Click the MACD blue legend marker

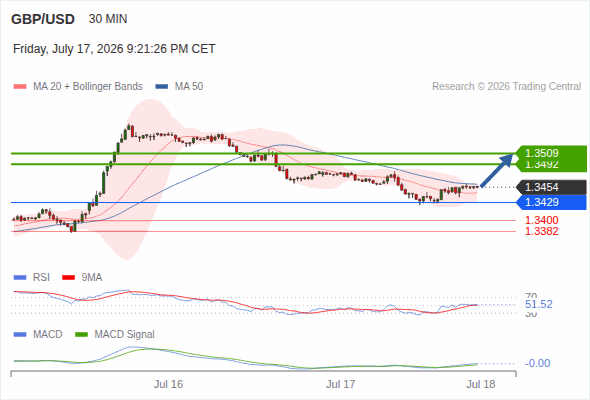[x=20, y=335]
